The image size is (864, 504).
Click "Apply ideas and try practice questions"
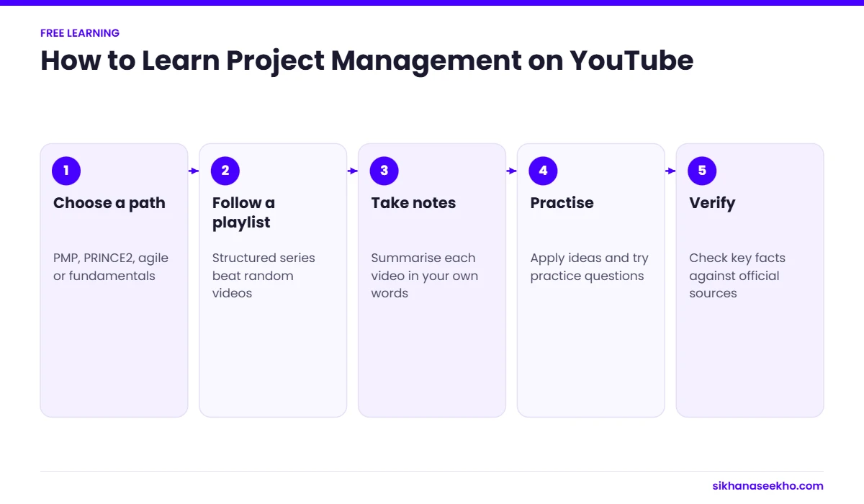[590, 266]
